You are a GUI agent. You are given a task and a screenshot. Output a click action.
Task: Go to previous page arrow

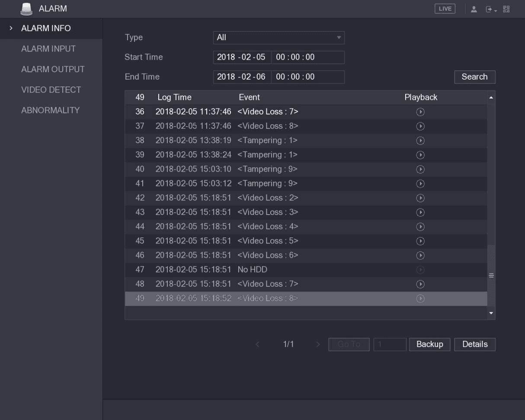[x=258, y=344]
